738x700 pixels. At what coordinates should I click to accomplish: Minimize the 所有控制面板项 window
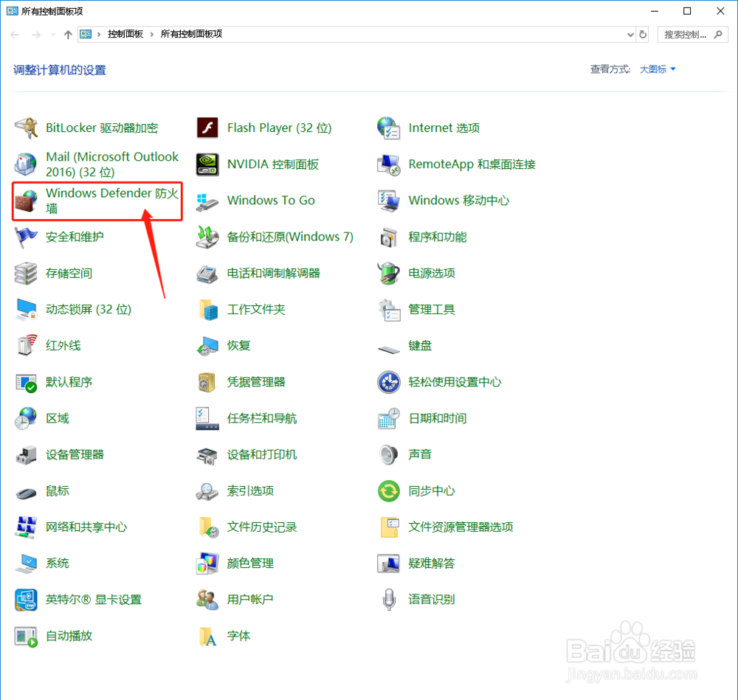(654, 11)
